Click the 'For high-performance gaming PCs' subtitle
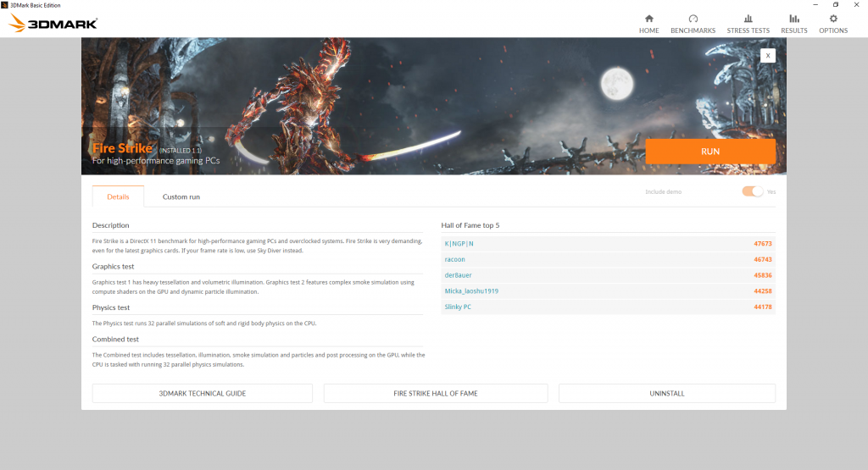Screen dimensions: 868x470 pos(156,161)
